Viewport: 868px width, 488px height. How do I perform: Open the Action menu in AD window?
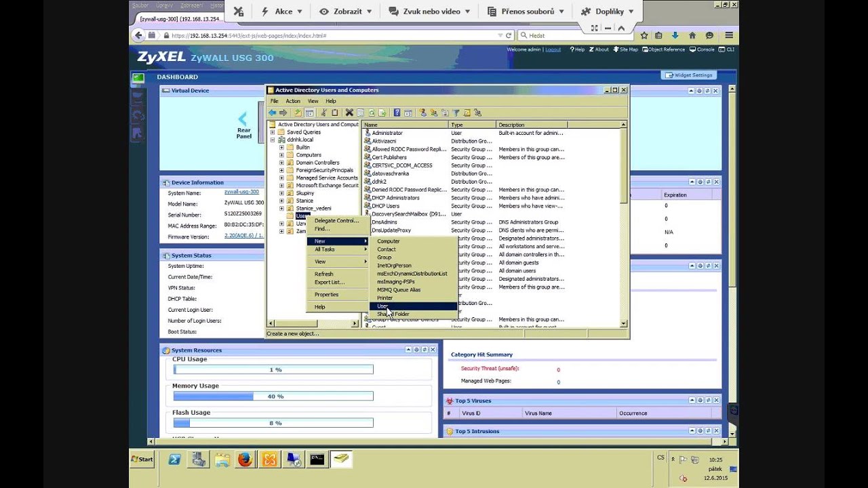point(293,101)
